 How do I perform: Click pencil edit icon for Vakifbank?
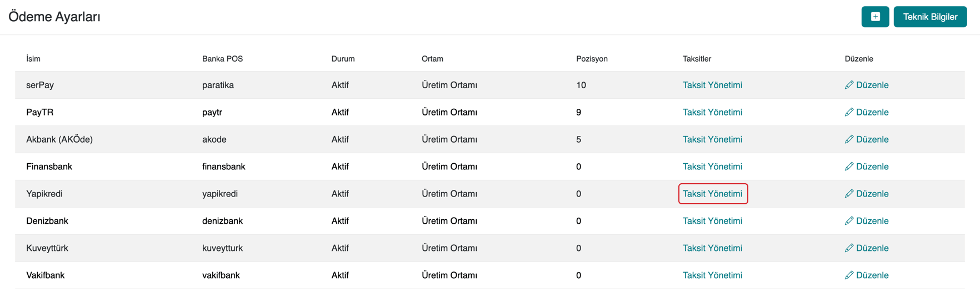click(x=849, y=275)
